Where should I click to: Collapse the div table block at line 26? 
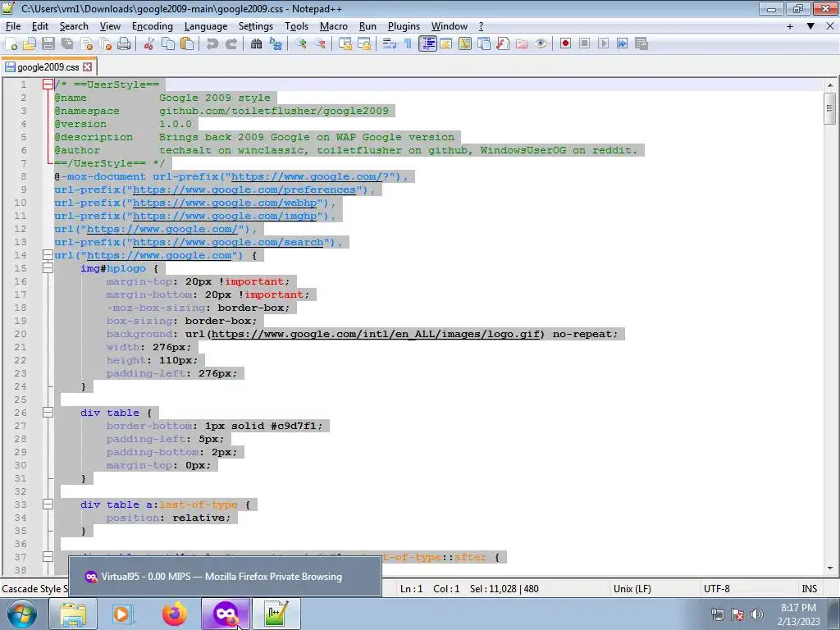tap(48, 413)
